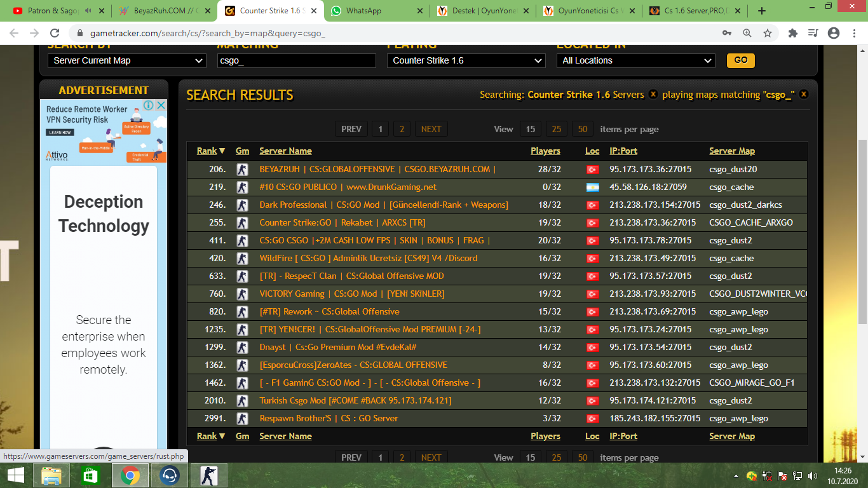Open the Deception Technology advertisement

[104, 214]
